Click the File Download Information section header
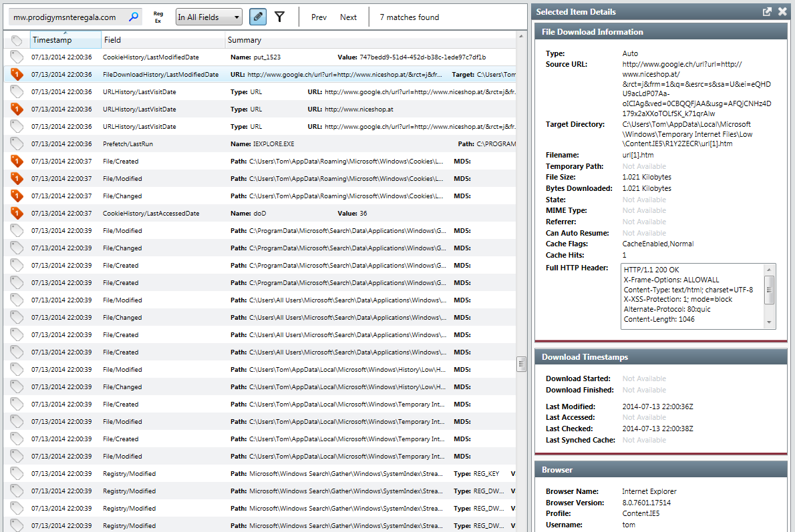 pyautogui.click(x=661, y=32)
